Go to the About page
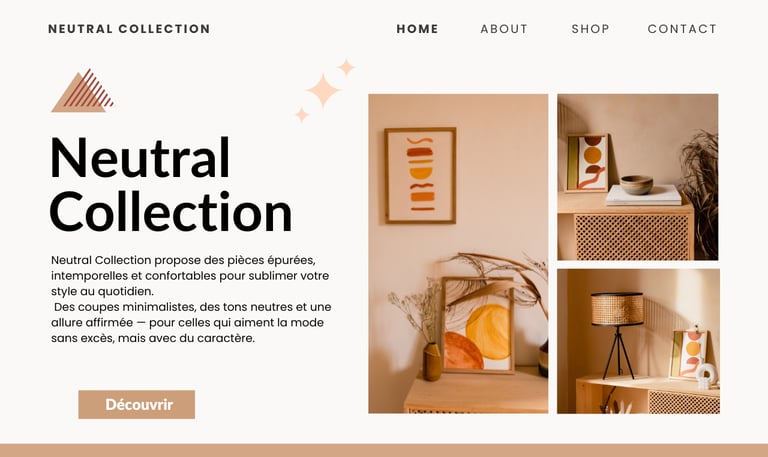Viewport: 768px width, 457px height. tap(504, 29)
